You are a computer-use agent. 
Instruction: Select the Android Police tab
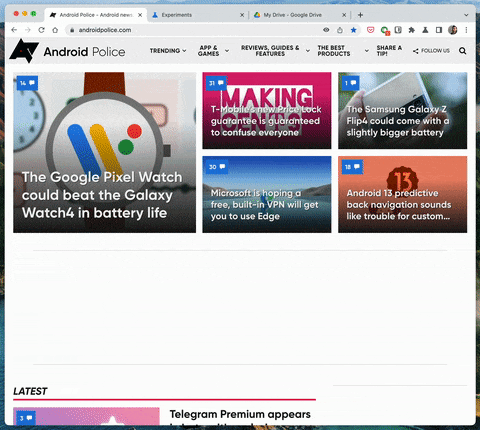[x=96, y=15]
